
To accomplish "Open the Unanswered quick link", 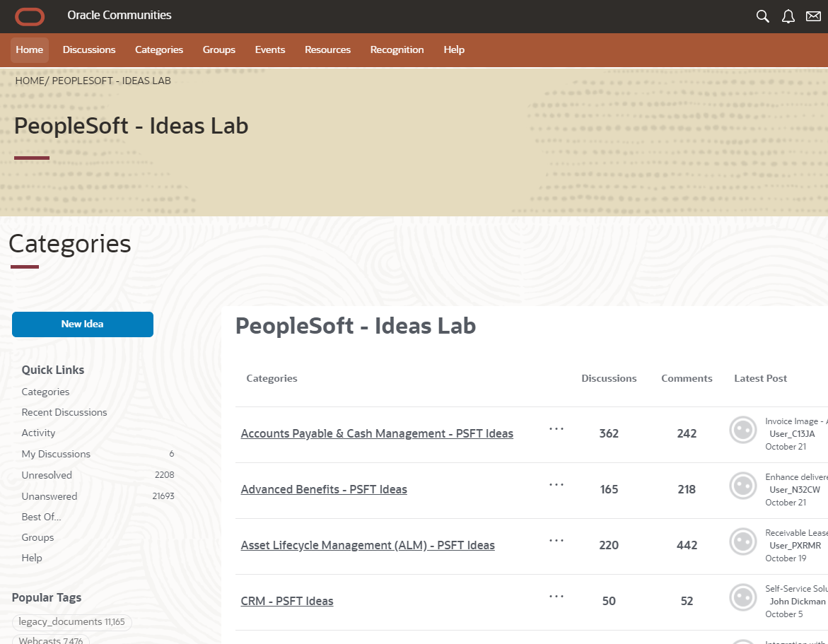I will point(49,496).
